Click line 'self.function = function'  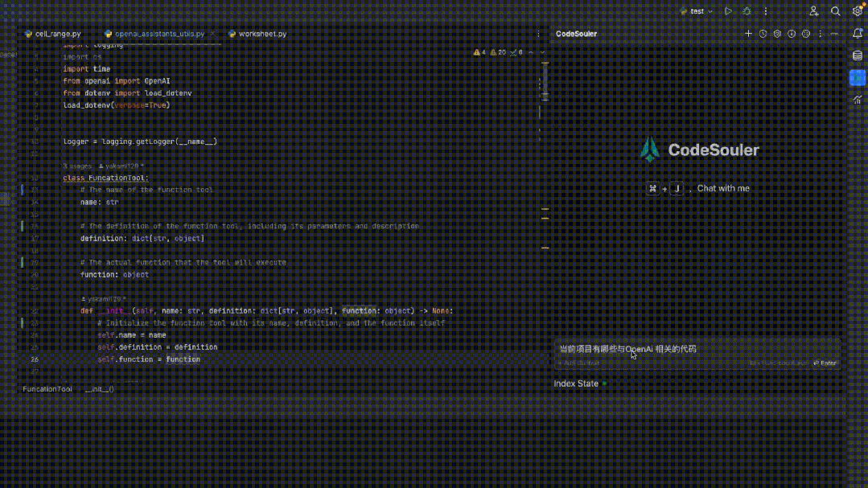[149, 359]
